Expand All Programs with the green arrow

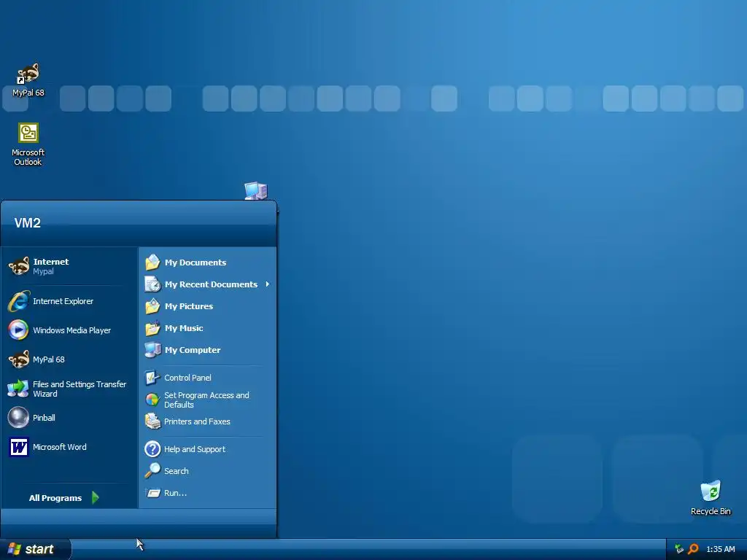(x=96, y=497)
